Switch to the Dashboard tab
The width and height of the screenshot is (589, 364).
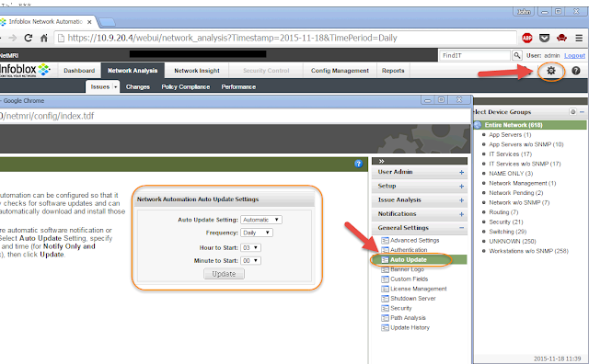coord(79,71)
